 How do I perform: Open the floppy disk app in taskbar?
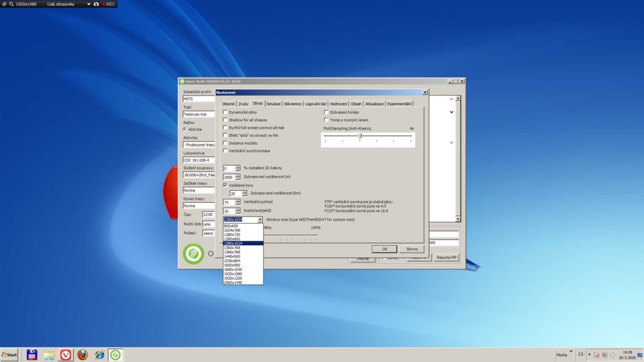[31, 355]
